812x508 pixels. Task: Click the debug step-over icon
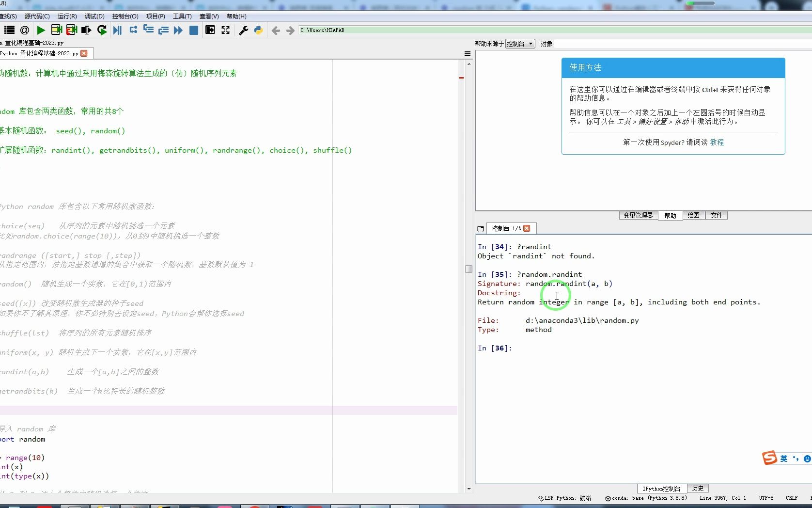tap(133, 30)
